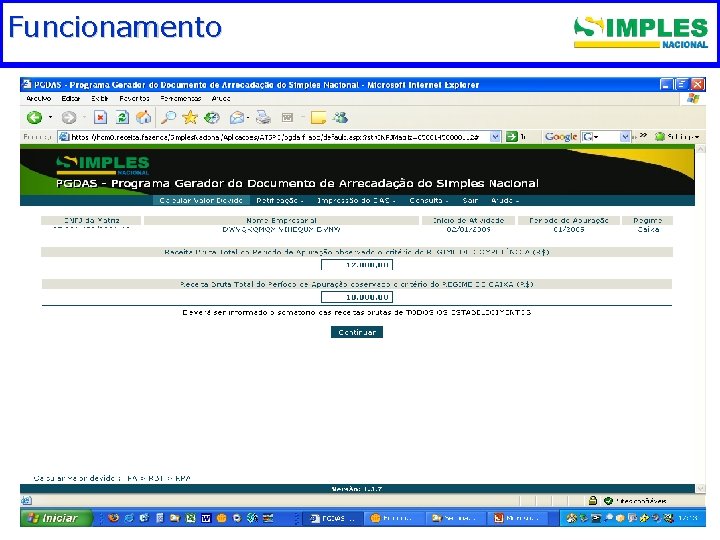Open the Retificação menu in PGDAS
720x540 pixels.
[280, 200]
